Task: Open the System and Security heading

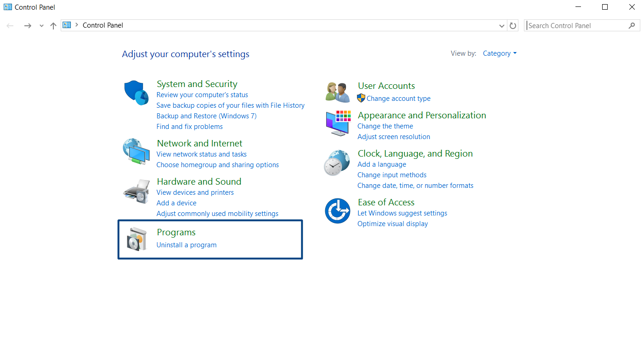Action: pyautogui.click(x=197, y=84)
